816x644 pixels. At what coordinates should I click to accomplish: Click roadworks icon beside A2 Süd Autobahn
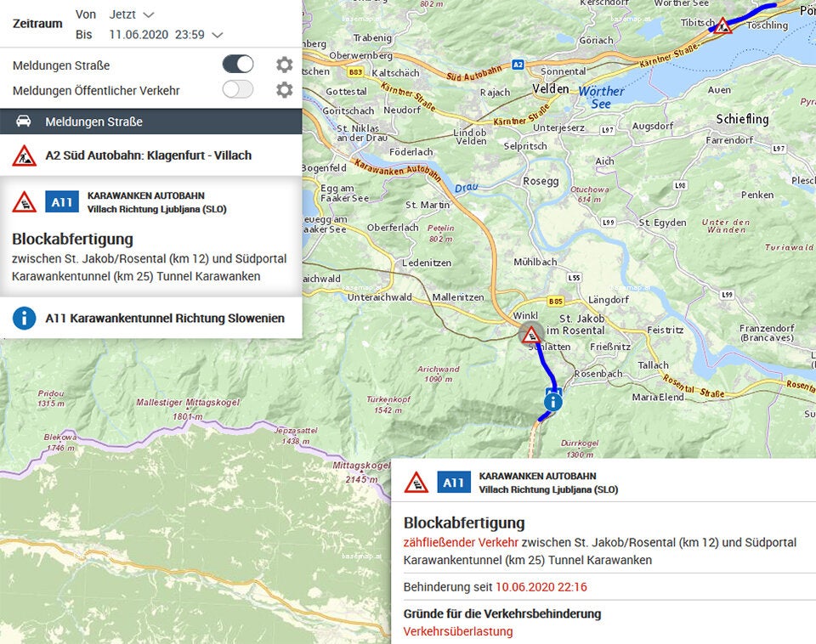pyautogui.click(x=24, y=155)
